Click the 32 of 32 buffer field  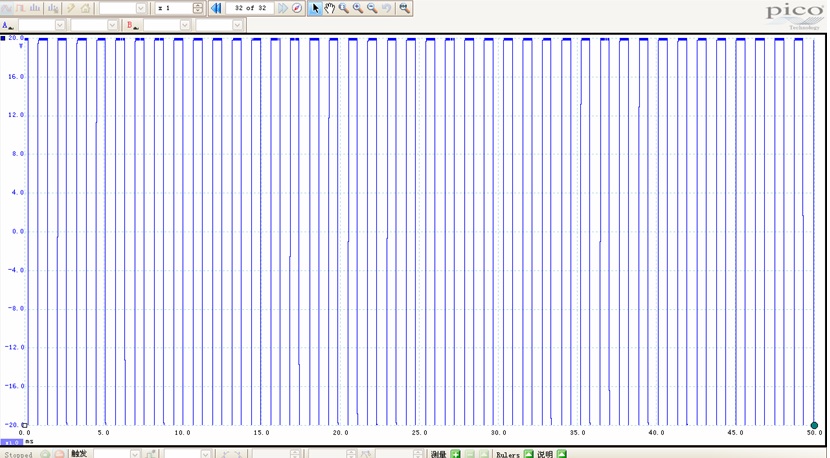pyautogui.click(x=250, y=8)
